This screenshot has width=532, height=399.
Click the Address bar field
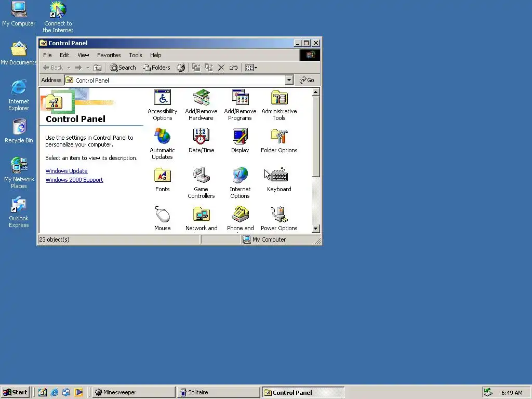click(179, 80)
